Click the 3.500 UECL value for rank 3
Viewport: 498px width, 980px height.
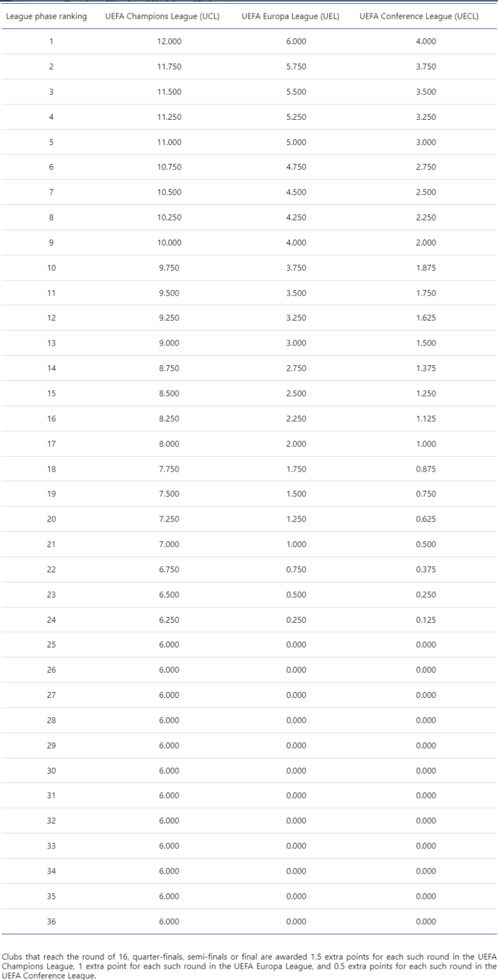coord(426,91)
